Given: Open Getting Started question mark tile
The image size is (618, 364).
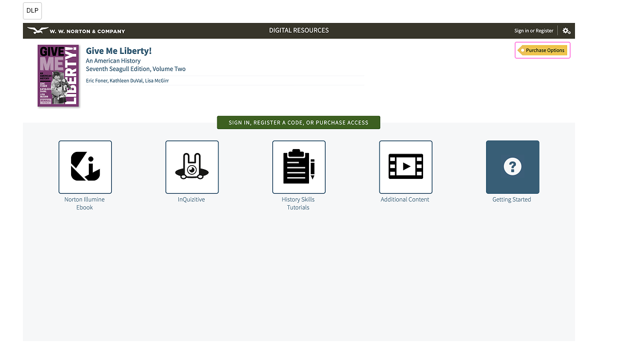Looking at the screenshot, I should [513, 167].
